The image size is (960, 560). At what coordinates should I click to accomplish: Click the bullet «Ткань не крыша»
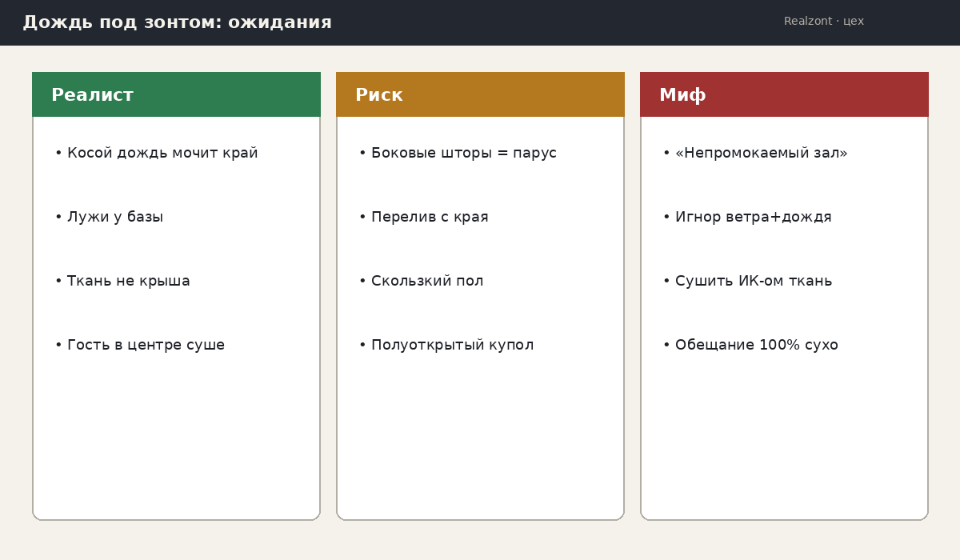(x=122, y=281)
